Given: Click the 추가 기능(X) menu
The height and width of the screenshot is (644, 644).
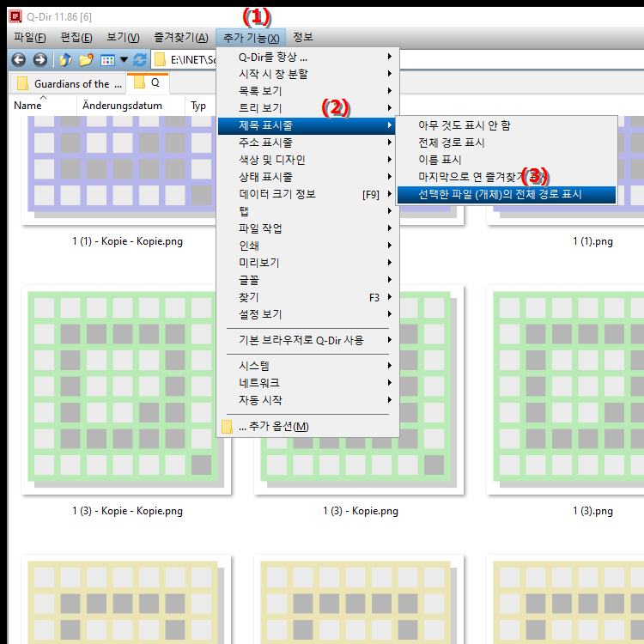Looking at the screenshot, I should 251,38.
